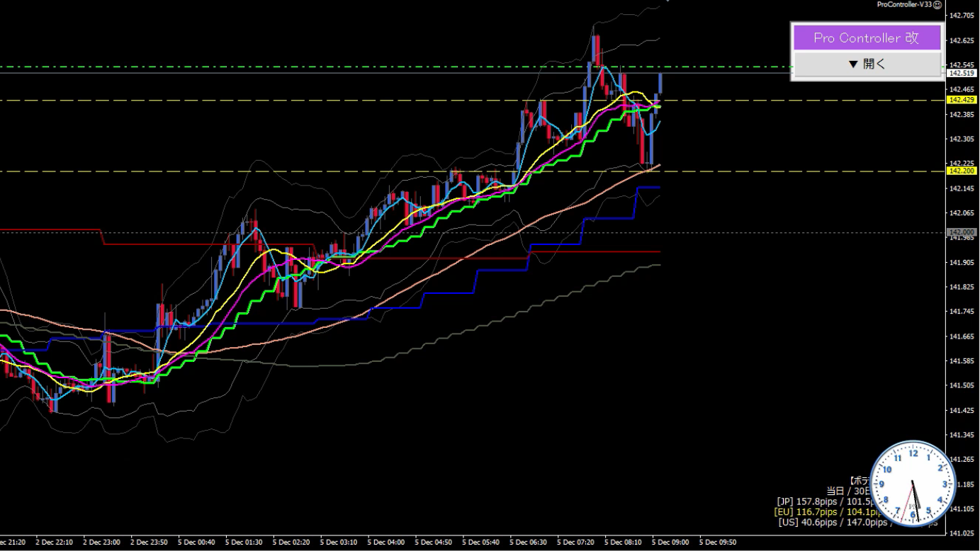Click the 2 Dec 23:00 time label
Image resolution: width=980 pixels, height=551 pixels.
(x=101, y=543)
